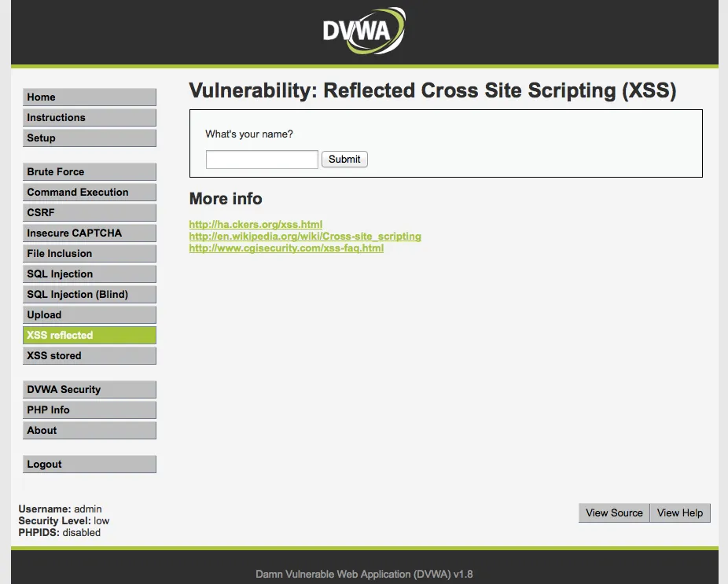Open the DVWA Security settings
This screenshot has width=728, height=584.
pos(89,389)
